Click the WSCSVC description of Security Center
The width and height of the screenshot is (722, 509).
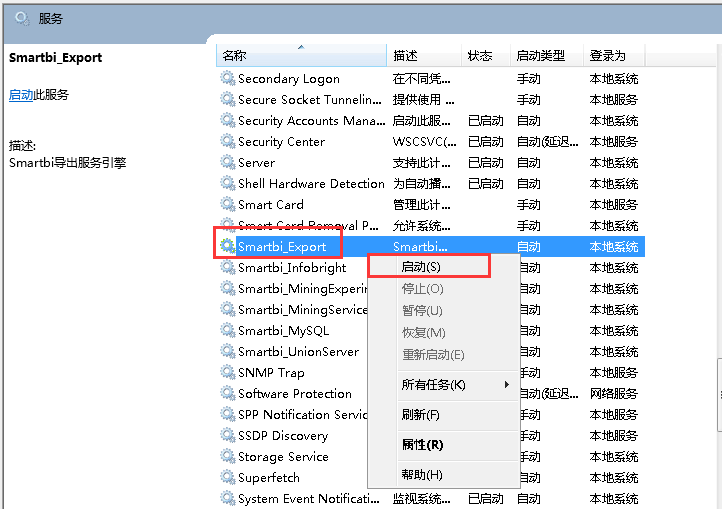tap(425, 141)
